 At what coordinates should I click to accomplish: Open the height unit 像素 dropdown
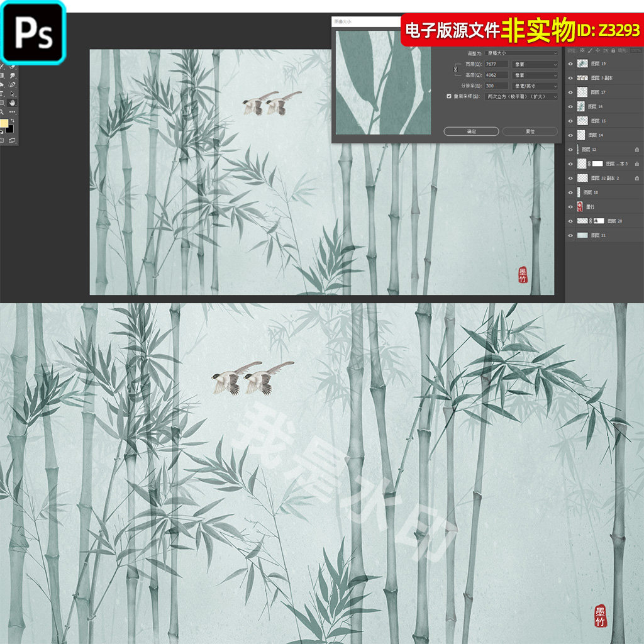(x=535, y=75)
